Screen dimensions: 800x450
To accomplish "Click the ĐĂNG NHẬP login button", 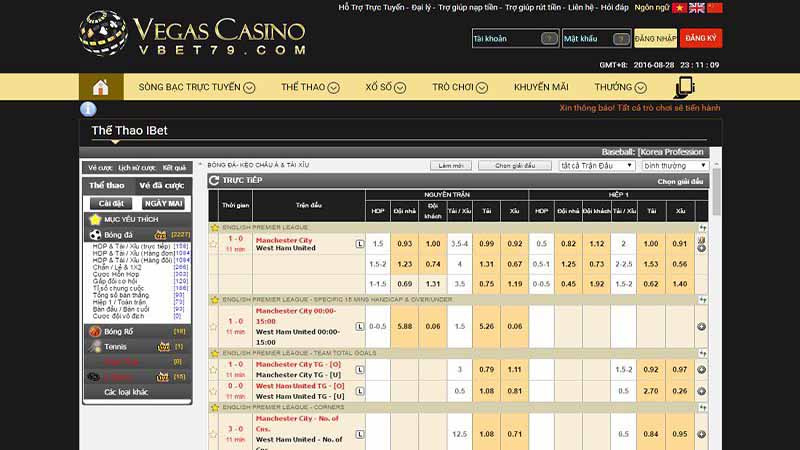I will (655, 38).
